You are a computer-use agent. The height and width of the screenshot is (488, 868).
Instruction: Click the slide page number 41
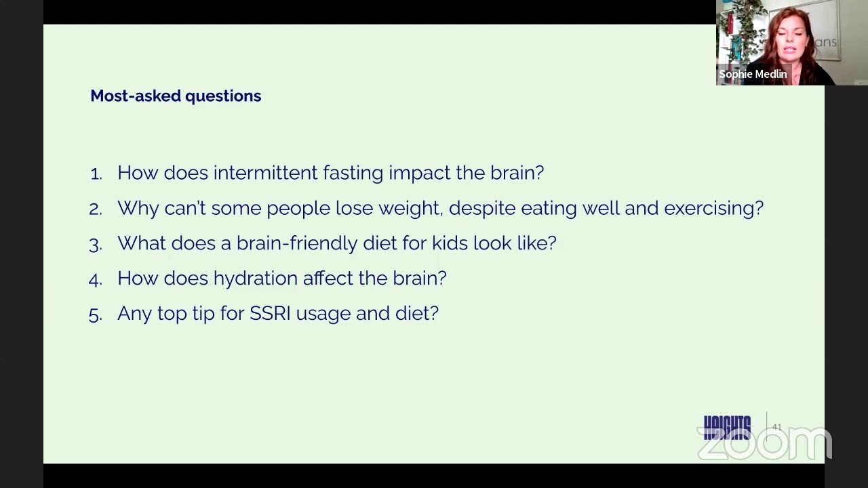[x=776, y=427]
